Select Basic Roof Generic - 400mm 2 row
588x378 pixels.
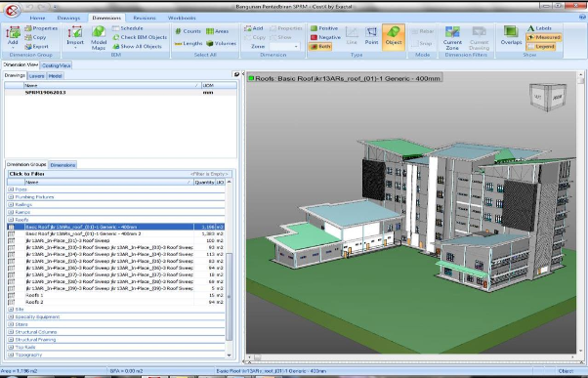(x=115, y=233)
